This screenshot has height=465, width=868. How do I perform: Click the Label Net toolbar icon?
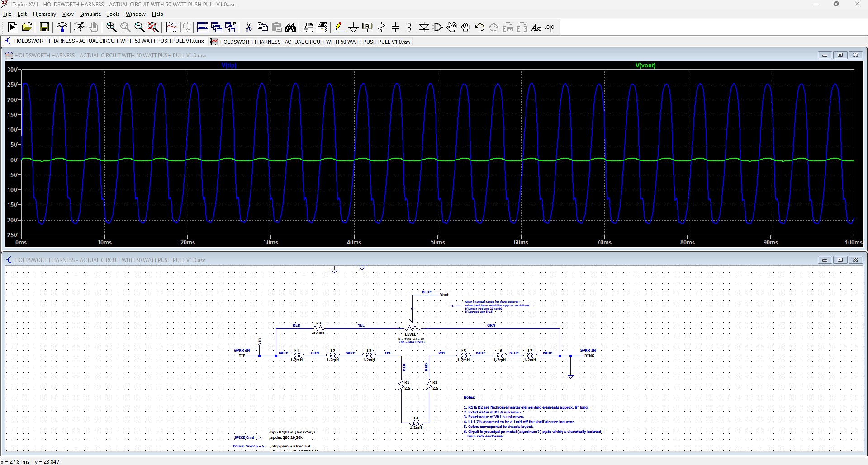(367, 28)
